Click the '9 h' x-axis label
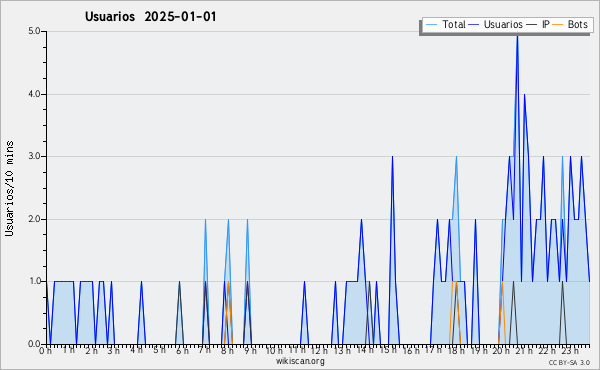This screenshot has height=370, width=600. tap(250, 351)
